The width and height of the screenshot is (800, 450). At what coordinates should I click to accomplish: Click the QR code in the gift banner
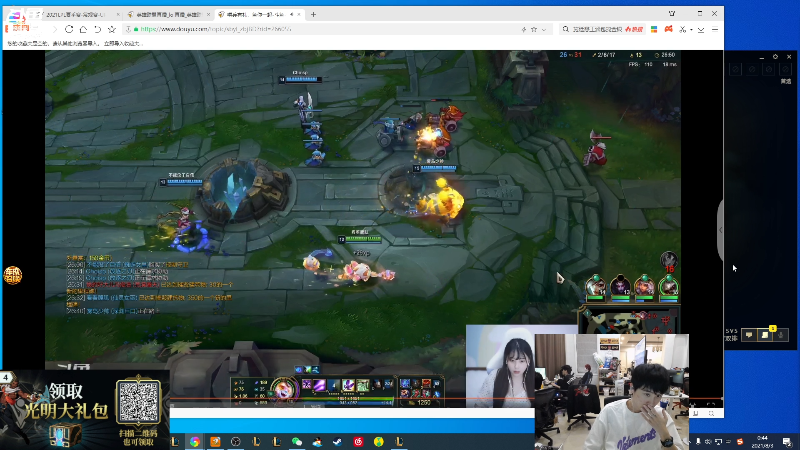(x=138, y=401)
